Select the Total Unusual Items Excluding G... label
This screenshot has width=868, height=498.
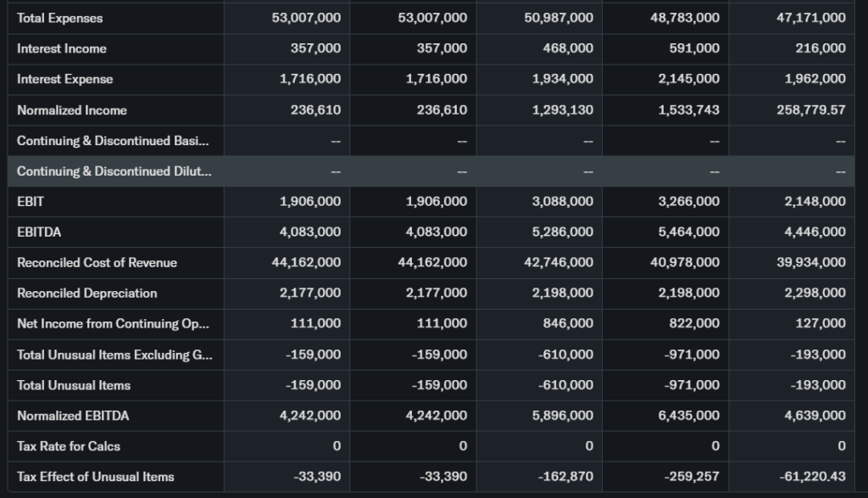click(114, 355)
